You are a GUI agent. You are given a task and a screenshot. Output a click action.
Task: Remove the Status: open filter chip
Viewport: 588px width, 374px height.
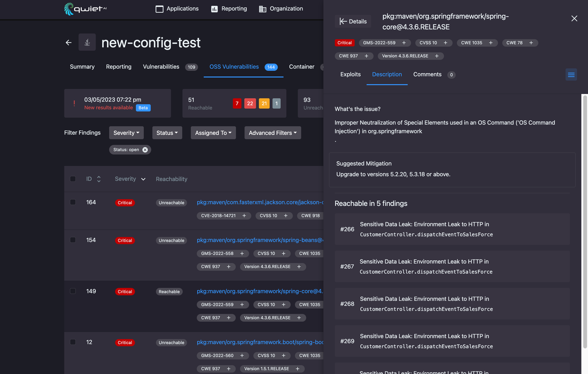pos(145,150)
